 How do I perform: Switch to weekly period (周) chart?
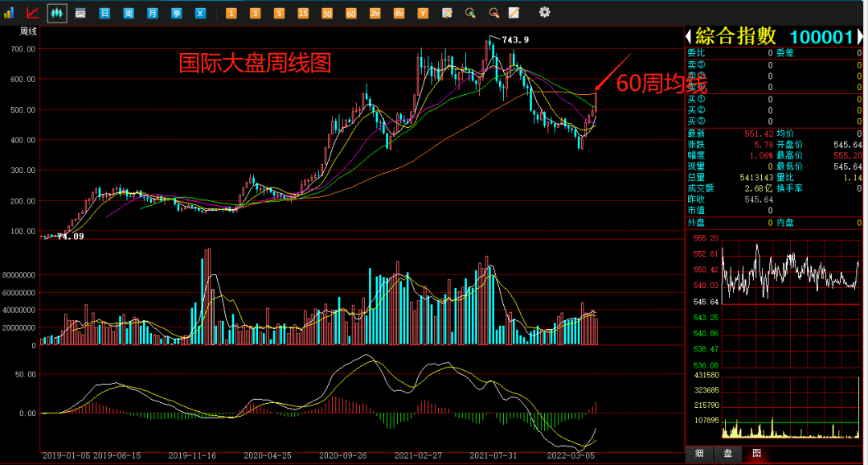[129, 13]
